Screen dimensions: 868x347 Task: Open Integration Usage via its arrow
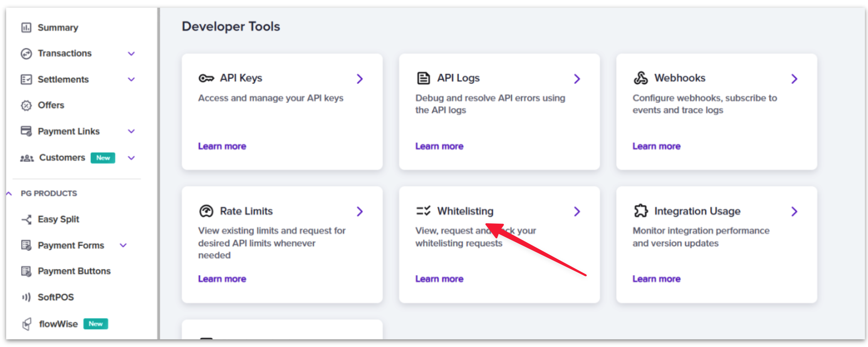794,212
